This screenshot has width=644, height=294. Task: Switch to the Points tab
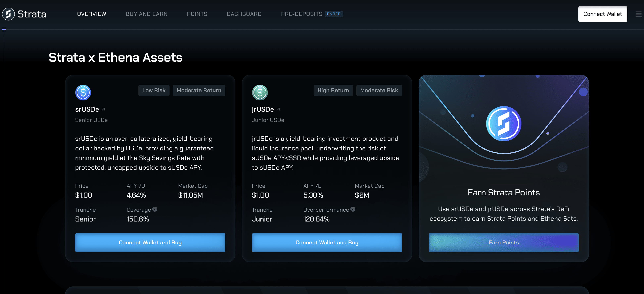pos(197,14)
